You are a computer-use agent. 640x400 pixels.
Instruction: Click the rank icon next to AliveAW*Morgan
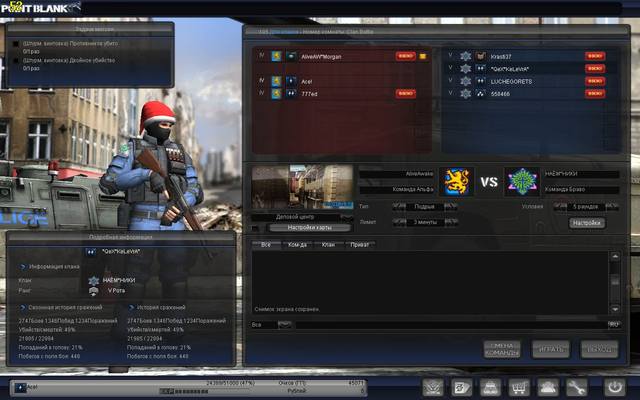pyautogui.click(x=291, y=56)
